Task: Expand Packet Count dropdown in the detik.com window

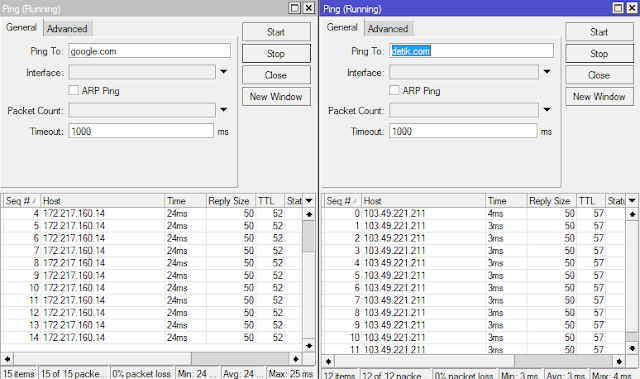Action: pyautogui.click(x=547, y=110)
